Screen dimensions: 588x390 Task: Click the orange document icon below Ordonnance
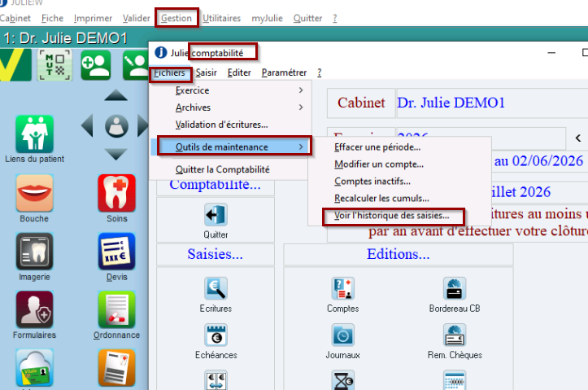click(x=116, y=368)
